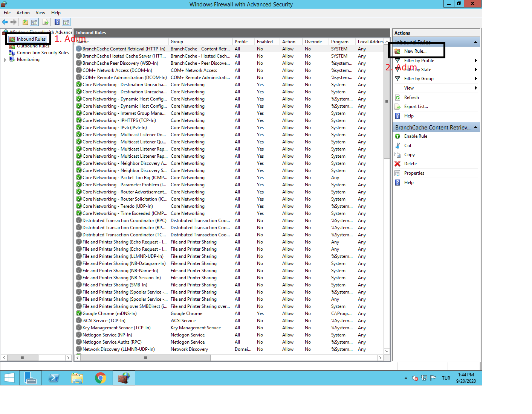Sort rules by the Enabled column header
This screenshot has width=532, height=414.
point(267,42)
